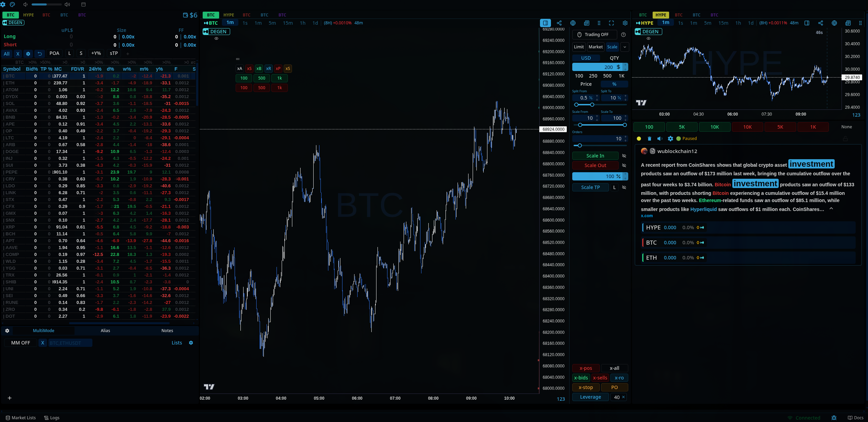The image size is (868, 422).
Task: Click the grid dots icon on BTC chart
Action: coord(599,23)
